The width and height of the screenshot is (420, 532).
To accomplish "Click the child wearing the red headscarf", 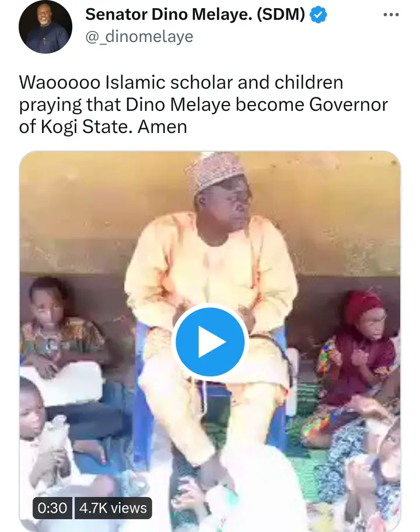I will [356, 349].
